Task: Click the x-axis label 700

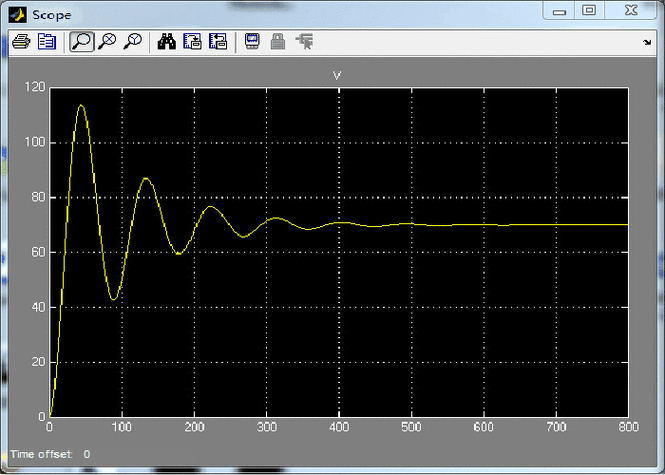Action: [556, 427]
